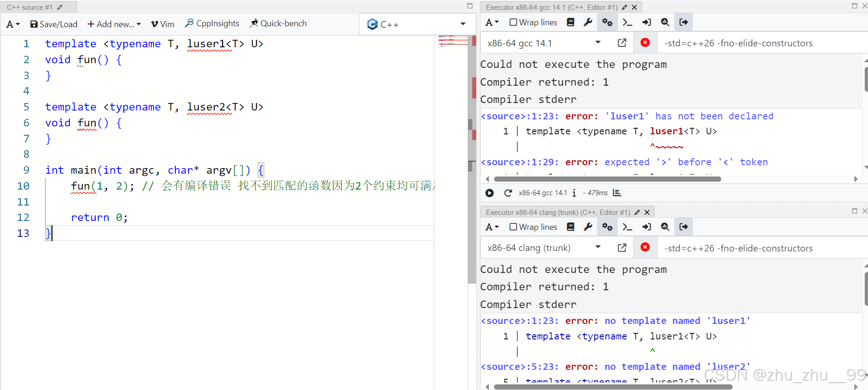Toggle execution arguments prompt icon in gcc executor

[x=627, y=22]
